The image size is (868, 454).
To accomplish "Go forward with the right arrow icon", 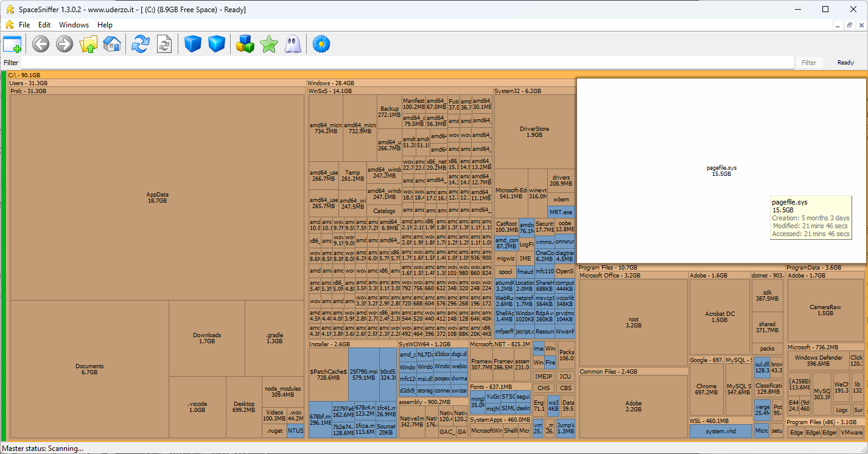I will point(65,44).
